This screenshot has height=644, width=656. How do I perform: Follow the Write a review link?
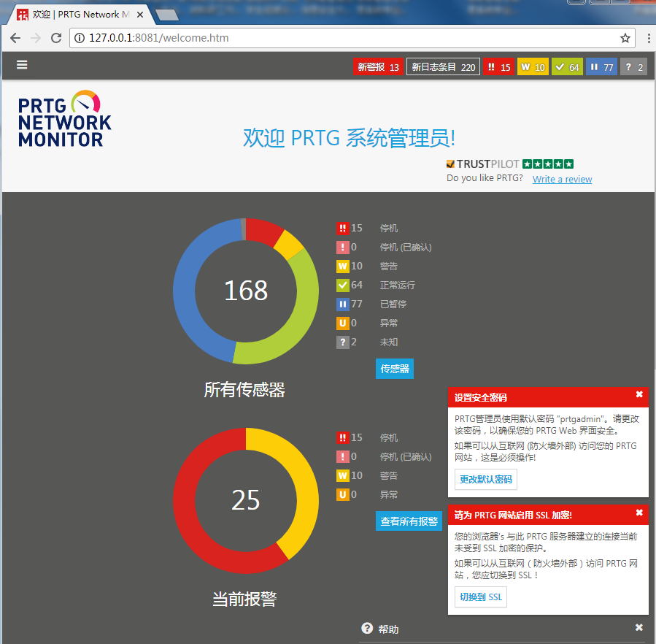561,179
